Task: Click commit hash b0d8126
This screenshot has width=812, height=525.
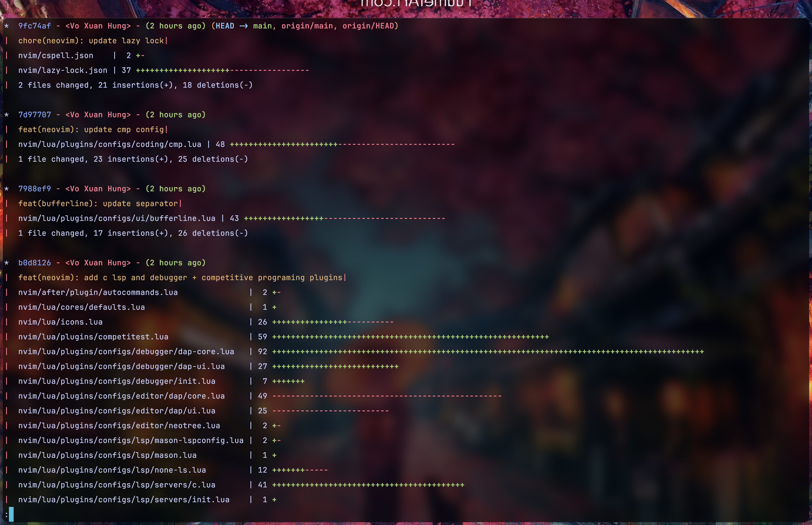Action: tap(34, 262)
